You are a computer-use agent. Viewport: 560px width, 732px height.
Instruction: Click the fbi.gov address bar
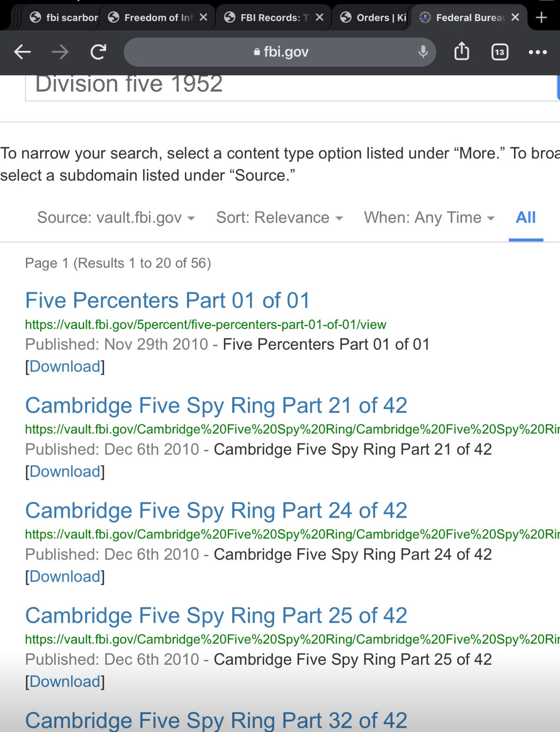coord(280,52)
